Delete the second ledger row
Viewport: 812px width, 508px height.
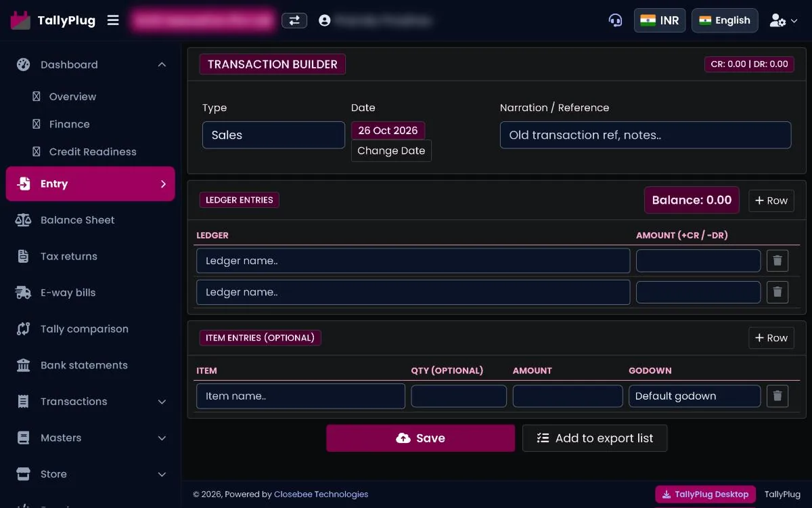(x=777, y=292)
